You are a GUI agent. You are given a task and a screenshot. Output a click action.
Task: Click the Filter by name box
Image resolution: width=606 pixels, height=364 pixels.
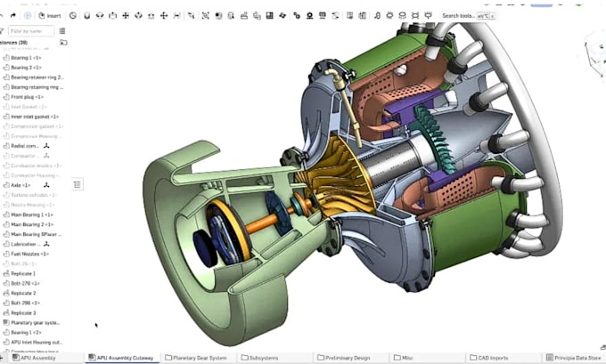click(x=31, y=31)
